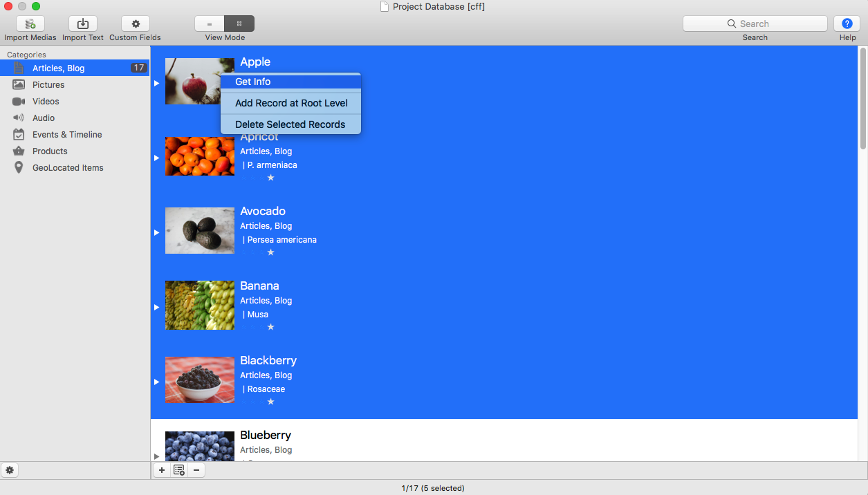Expand the Avocado record disclosure triangle
Image resolution: width=868 pixels, height=495 pixels.
(157, 232)
